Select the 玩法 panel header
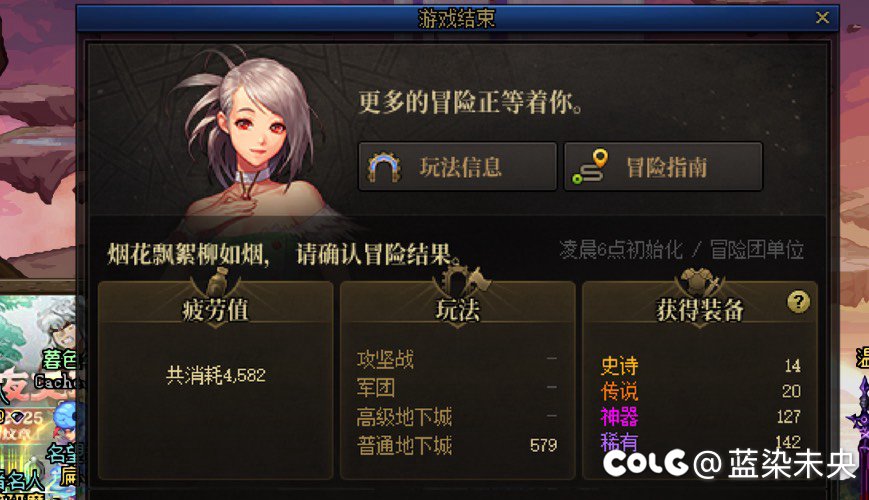 pyautogui.click(x=458, y=309)
